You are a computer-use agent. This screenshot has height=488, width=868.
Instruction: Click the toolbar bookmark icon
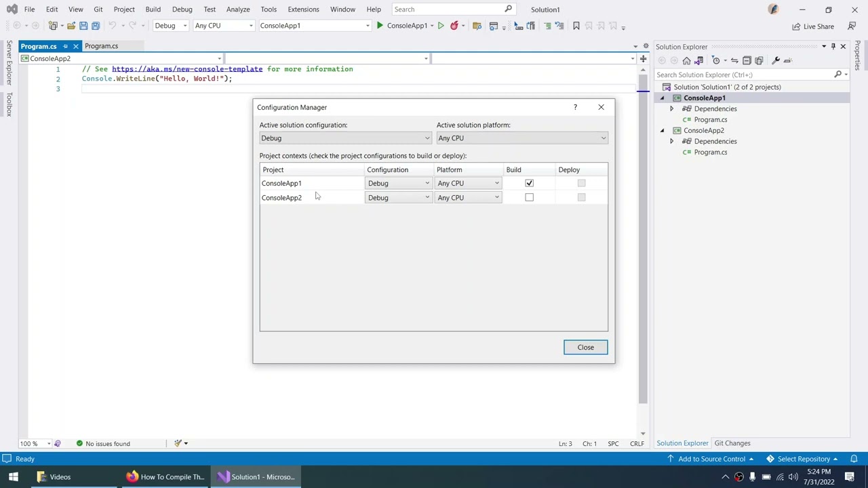576,26
